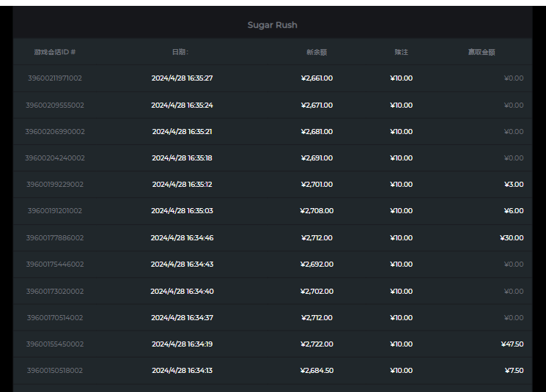This screenshot has height=392, width=546.
Task: Click the balance ¥2,722.00
Action: coord(317,344)
